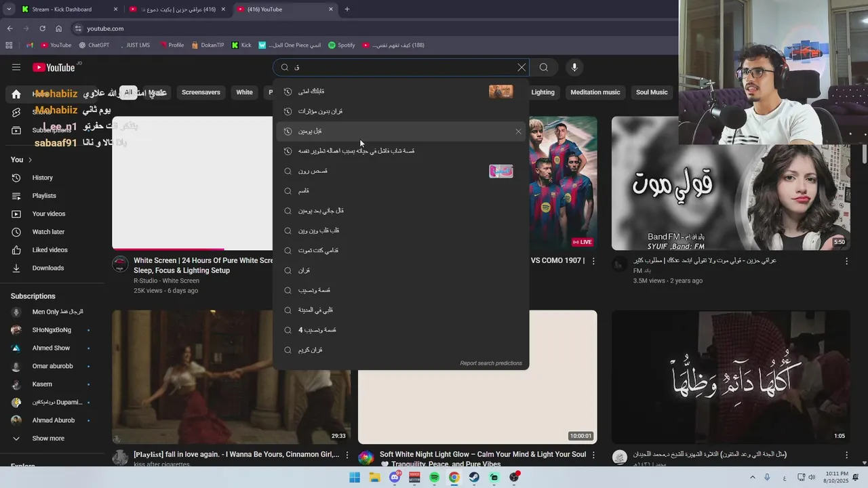Open site information icon in address bar
Screen dimensions: 868x488
click(x=78, y=28)
